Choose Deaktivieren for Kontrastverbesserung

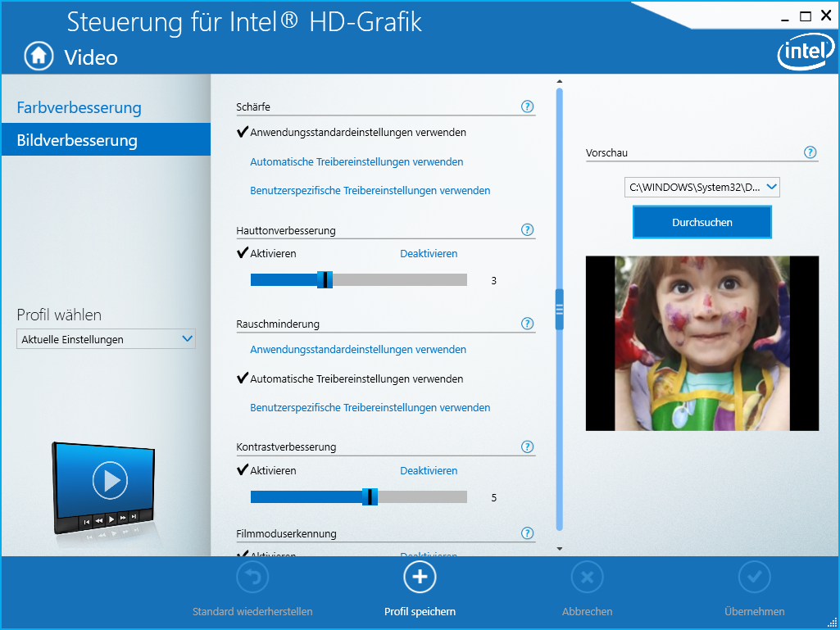(x=429, y=471)
